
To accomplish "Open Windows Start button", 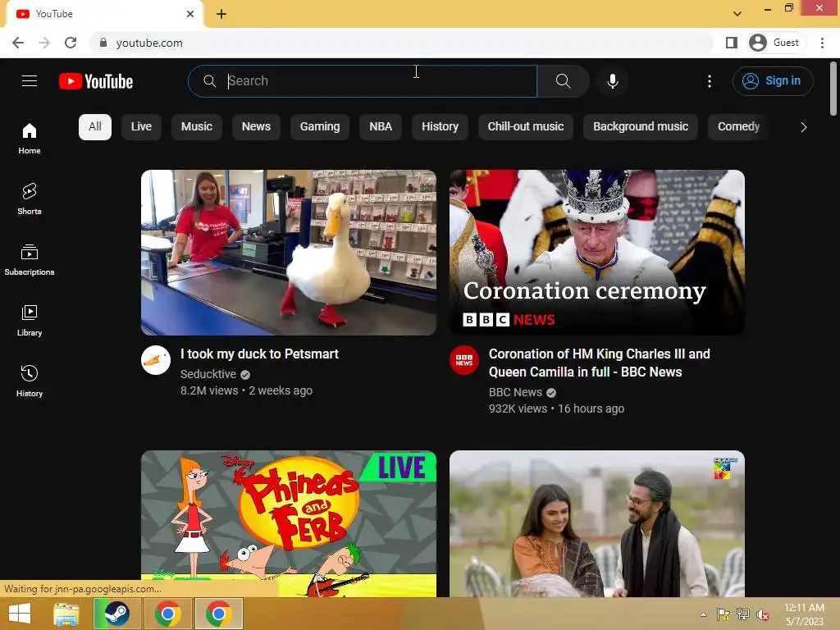I will pyautogui.click(x=20, y=614).
